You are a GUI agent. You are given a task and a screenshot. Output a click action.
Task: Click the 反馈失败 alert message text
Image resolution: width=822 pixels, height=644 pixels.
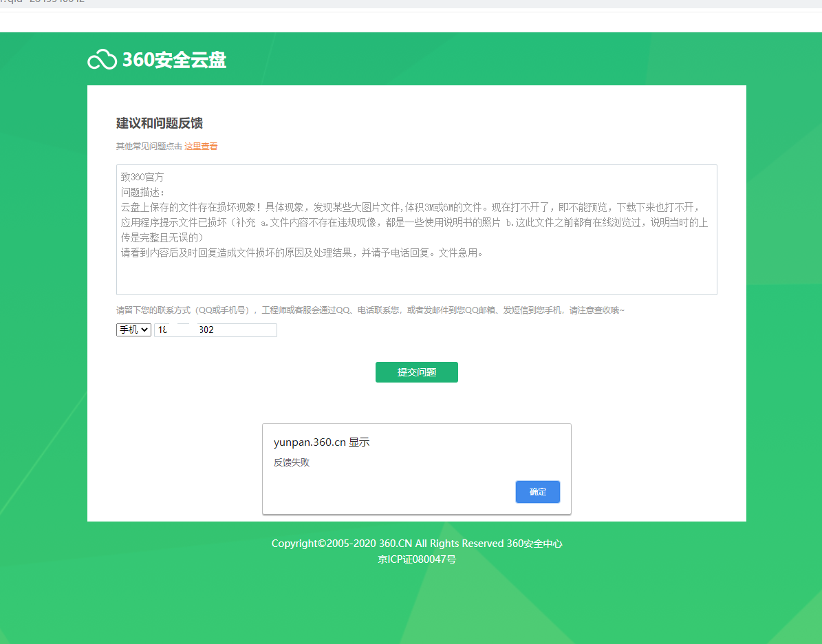(x=292, y=462)
